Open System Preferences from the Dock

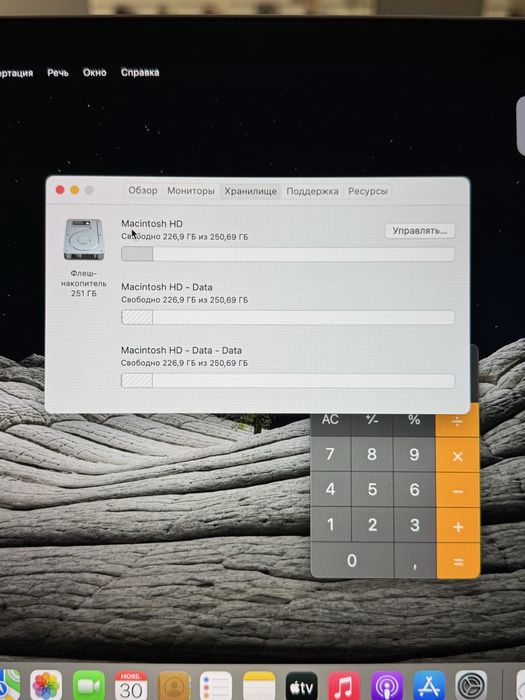471,685
